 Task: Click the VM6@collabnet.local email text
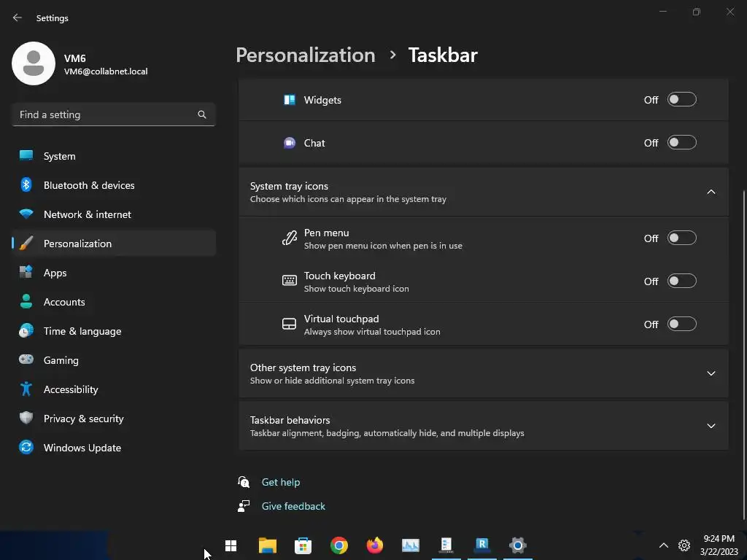(106, 71)
